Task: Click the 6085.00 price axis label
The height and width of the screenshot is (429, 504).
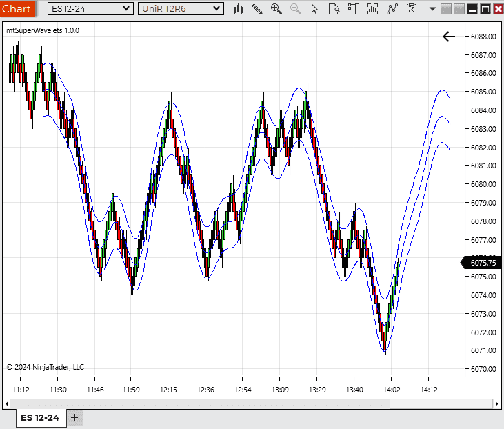Action: pyautogui.click(x=483, y=92)
